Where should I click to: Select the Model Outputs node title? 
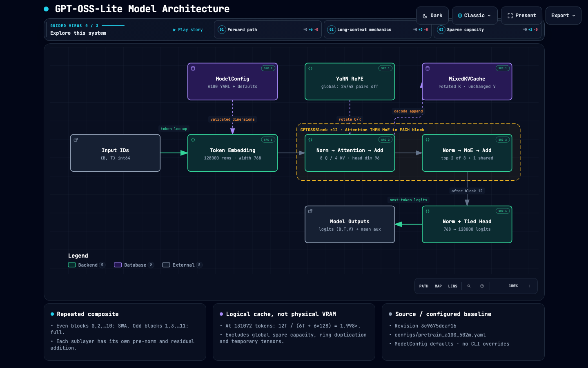coord(350,222)
